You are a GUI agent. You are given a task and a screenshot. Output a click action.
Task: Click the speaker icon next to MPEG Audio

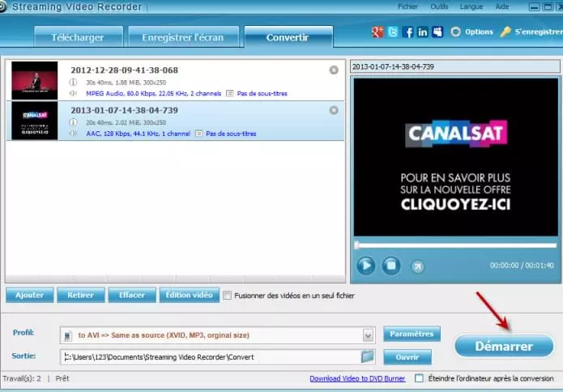coord(73,93)
